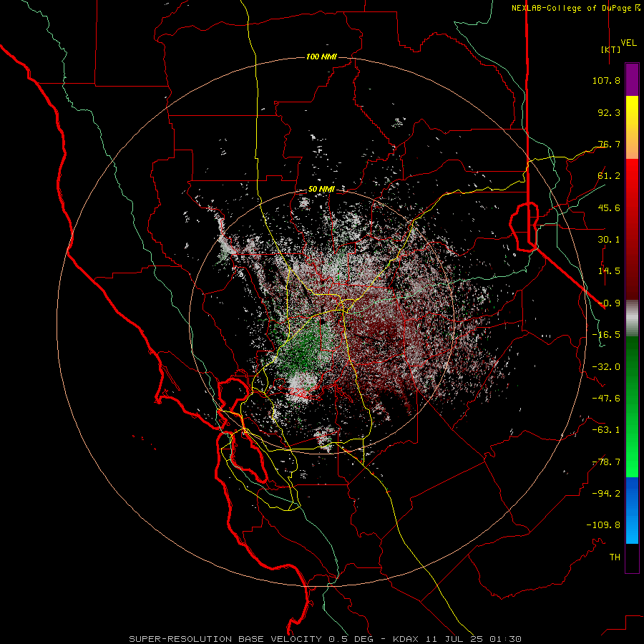Pick the gray near-zero color bar segment
The image size is (644, 644).
tap(632, 318)
